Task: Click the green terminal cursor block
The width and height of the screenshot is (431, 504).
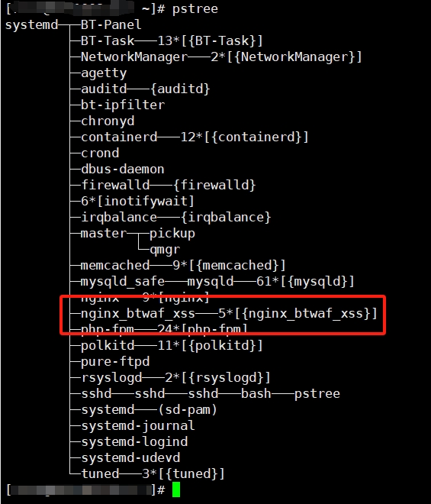Action: pyautogui.click(x=176, y=489)
